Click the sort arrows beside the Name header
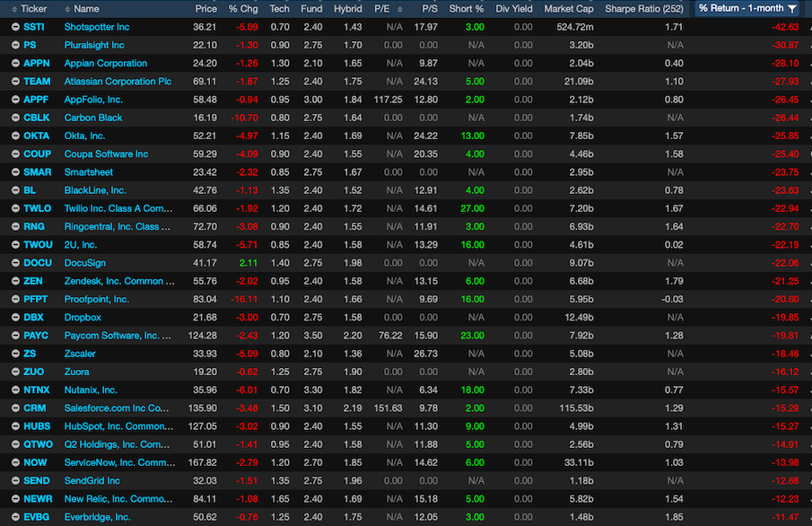This screenshot has width=812, height=526. point(67,9)
